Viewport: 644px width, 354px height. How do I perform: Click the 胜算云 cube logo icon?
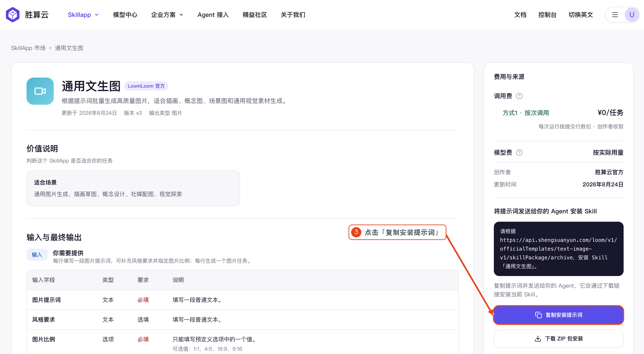coord(12,15)
